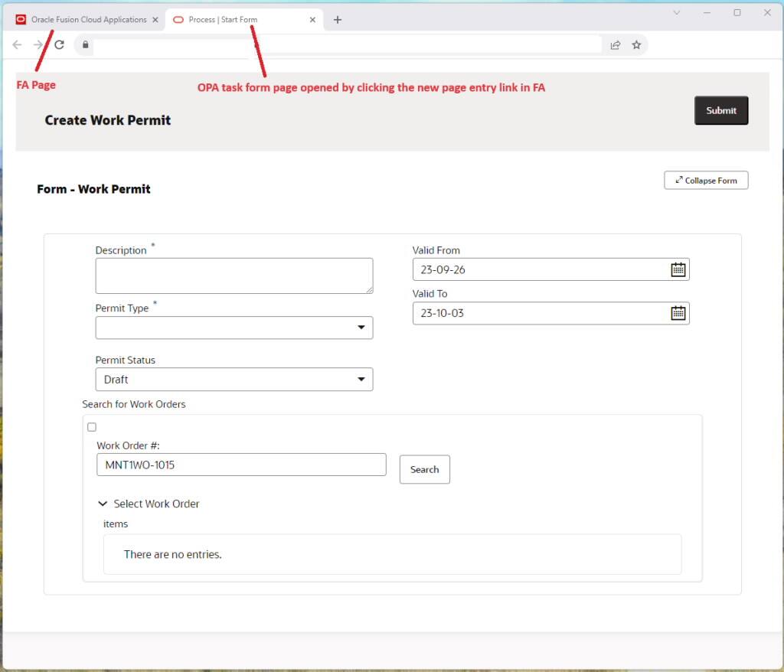Open the Permit Status dropdown showing Draft
The image size is (784, 672).
point(361,379)
